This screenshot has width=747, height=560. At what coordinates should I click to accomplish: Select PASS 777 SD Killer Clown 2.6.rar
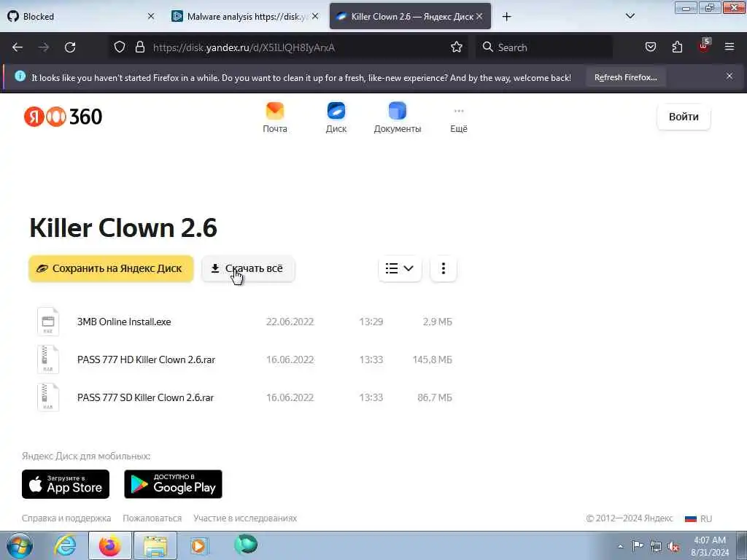click(x=145, y=397)
